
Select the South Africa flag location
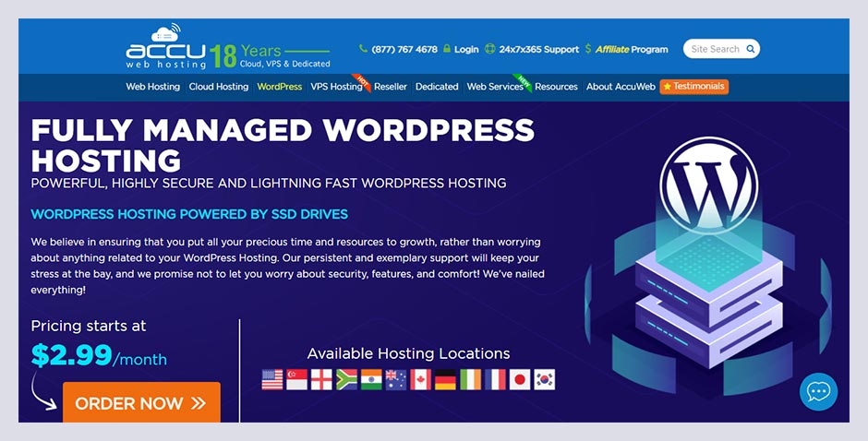tap(346, 379)
